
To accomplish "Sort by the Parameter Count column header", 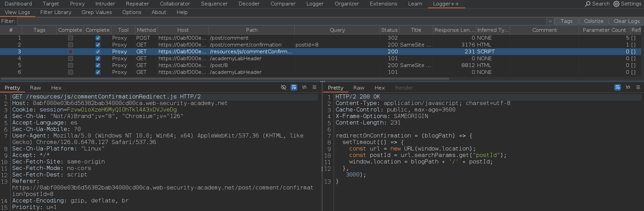I will coord(604,30).
